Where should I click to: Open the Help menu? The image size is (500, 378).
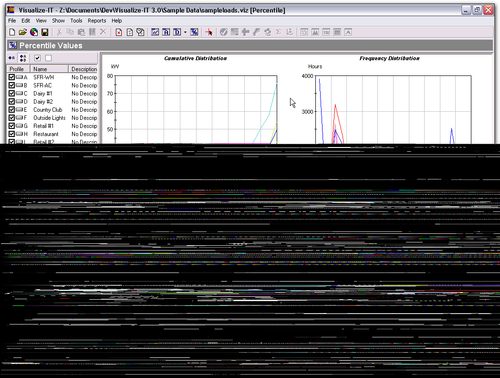(x=117, y=21)
